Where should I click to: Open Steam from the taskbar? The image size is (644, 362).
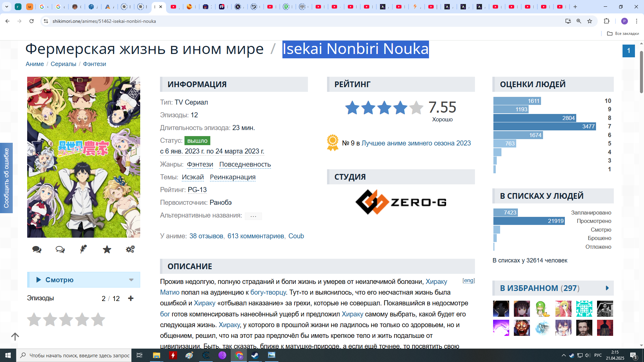click(255, 355)
